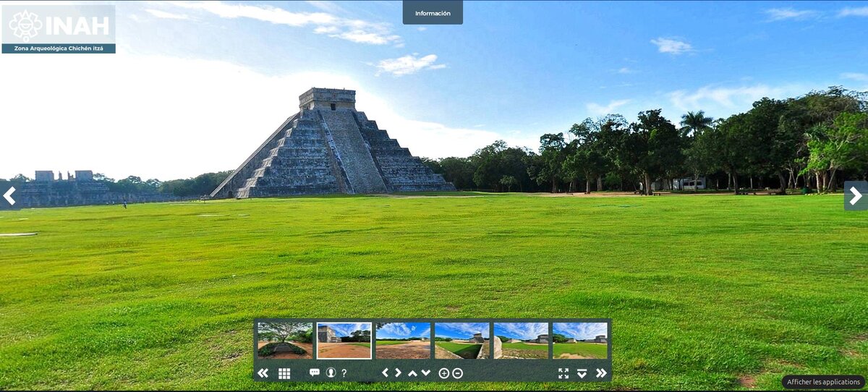Go to next scene using right edge arrow
Viewport: 868px width, 392px height.
coord(855,195)
